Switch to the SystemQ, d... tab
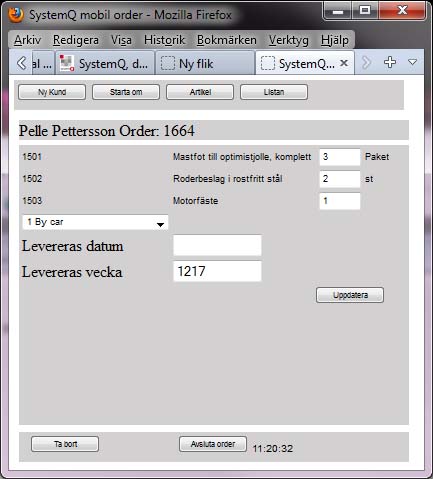Viewport: 433px width, 479px height. tap(105, 63)
